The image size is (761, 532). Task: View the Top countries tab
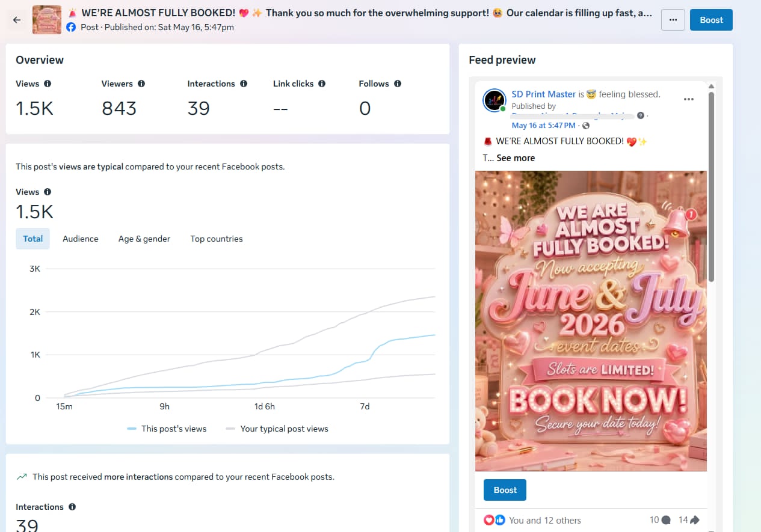pyautogui.click(x=217, y=239)
